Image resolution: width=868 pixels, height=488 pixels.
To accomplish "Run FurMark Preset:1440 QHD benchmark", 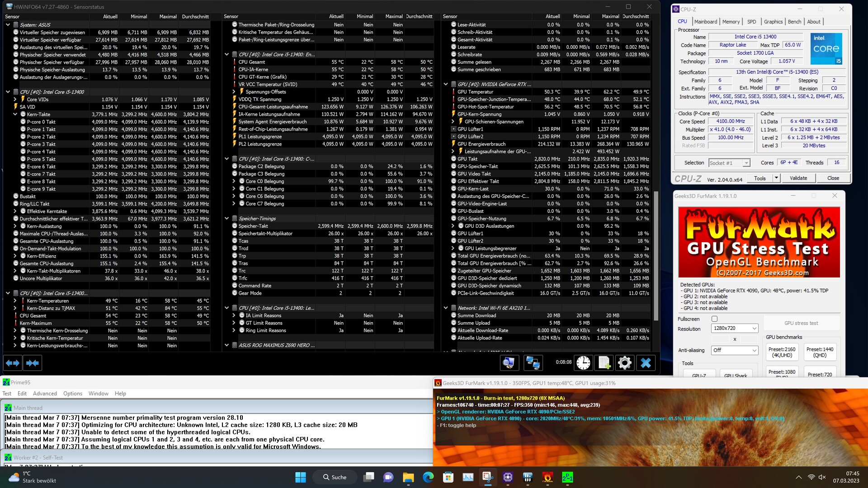I will [x=819, y=352].
